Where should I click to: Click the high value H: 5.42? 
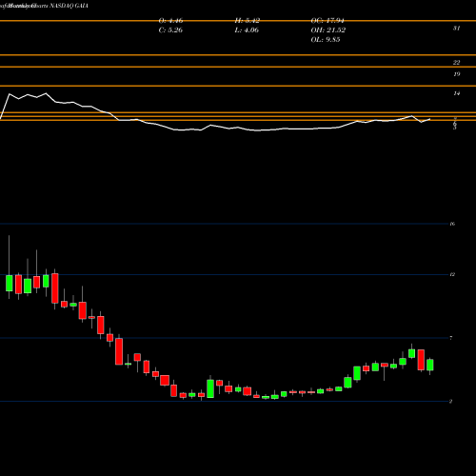tap(248, 21)
